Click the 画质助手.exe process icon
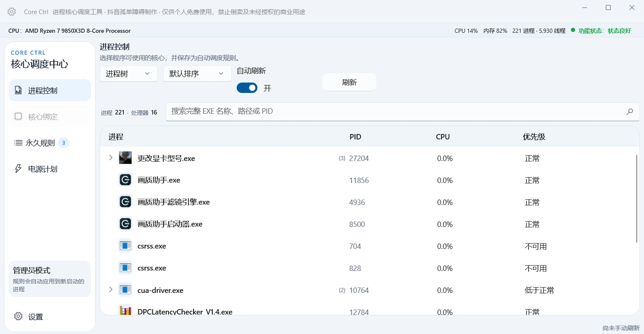This screenshot has height=334, width=644. (125, 180)
